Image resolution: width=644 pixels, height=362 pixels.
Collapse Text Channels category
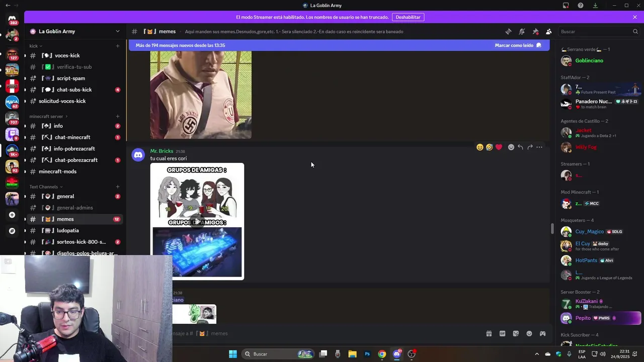tap(45, 187)
